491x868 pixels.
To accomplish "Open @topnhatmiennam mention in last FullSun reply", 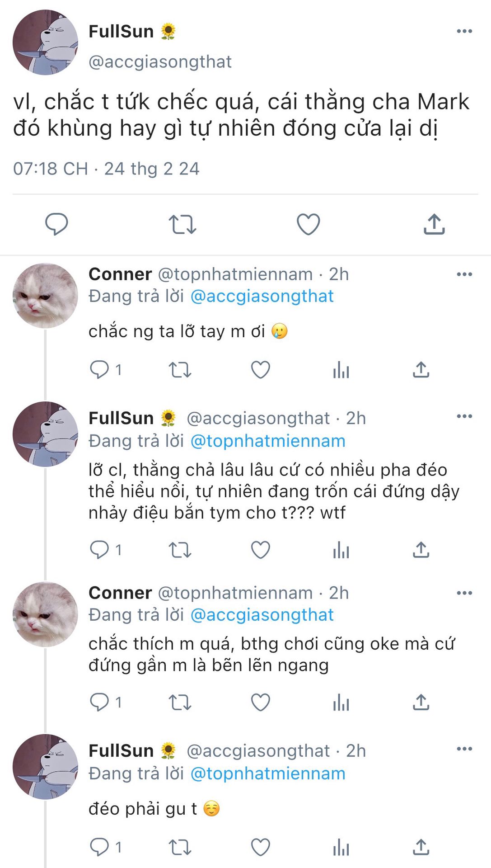I will coord(268,774).
